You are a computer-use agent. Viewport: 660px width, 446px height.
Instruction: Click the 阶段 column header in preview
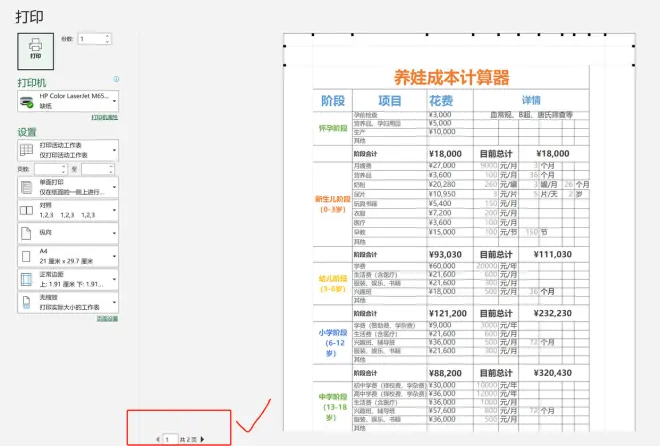point(333,101)
